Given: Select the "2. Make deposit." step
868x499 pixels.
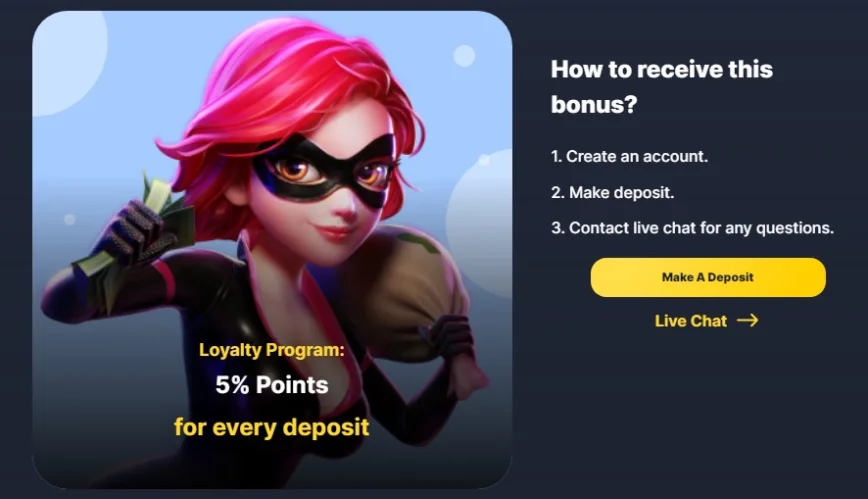Looking at the screenshot, I should tap(612, 192).
